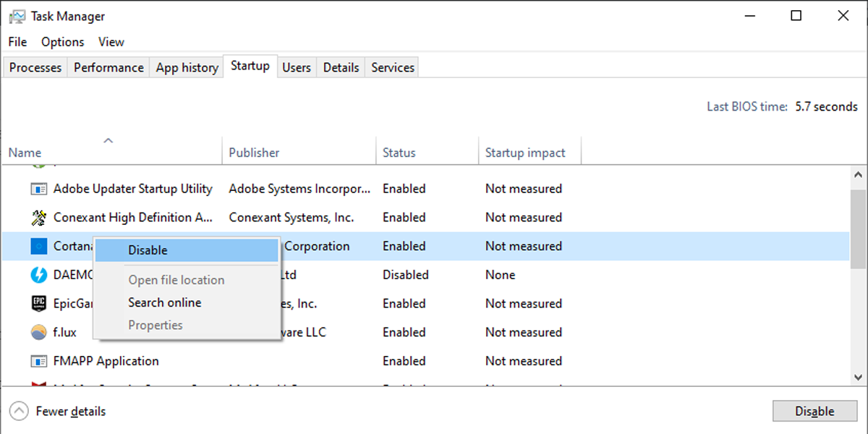Viewport: 868px width, 434px height.
Task: Select Search online from context menu
Action: (x=165, y=302)
